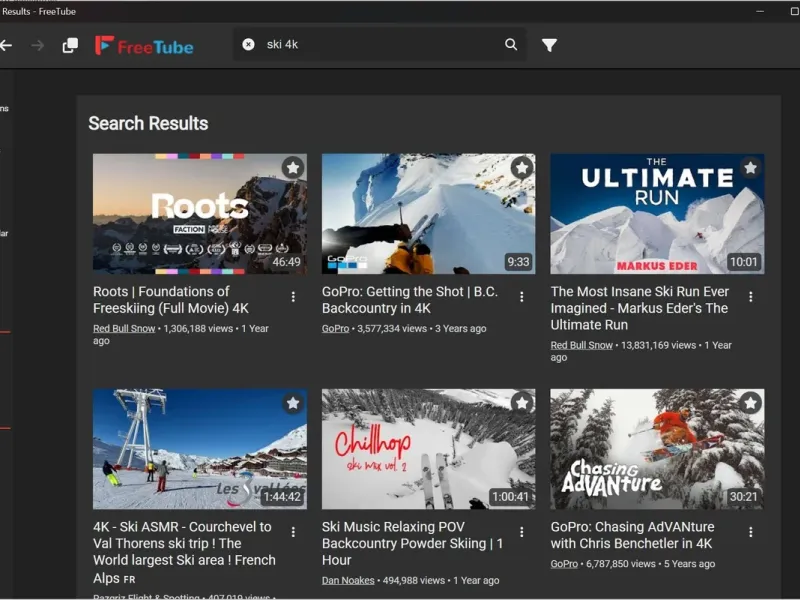Screen dimensions: 800x600
Task: Open options menu for The Most Insane Ski Run
Action: pyautogui.click(x=751, y=297)
